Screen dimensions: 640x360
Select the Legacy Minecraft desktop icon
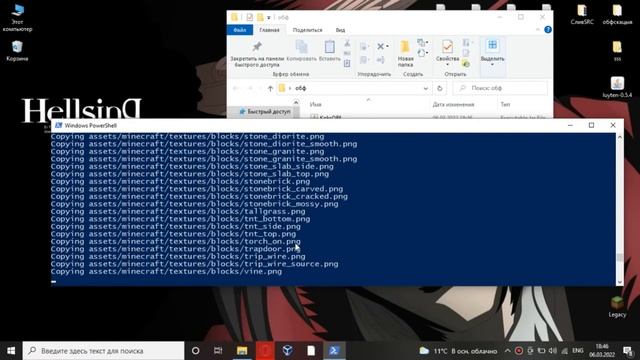coord(617,307)
